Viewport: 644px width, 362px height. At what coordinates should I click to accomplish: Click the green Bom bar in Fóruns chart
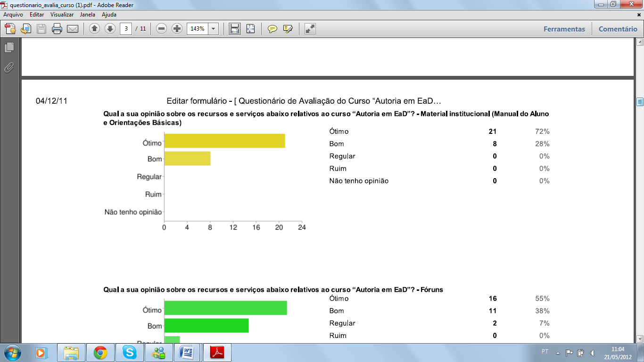[x=206, y=326]
